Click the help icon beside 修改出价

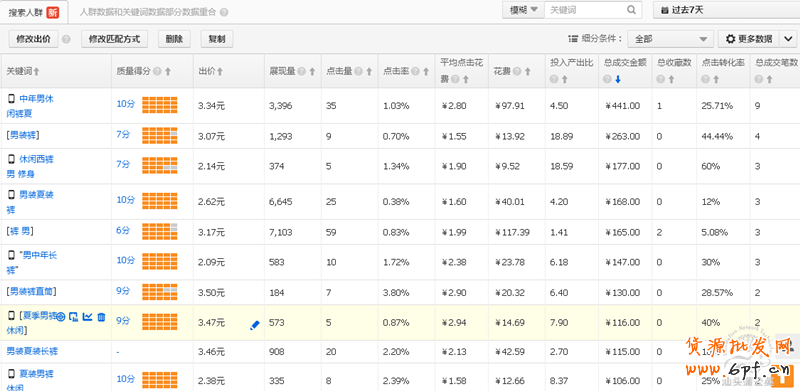[x=66, y=39]
